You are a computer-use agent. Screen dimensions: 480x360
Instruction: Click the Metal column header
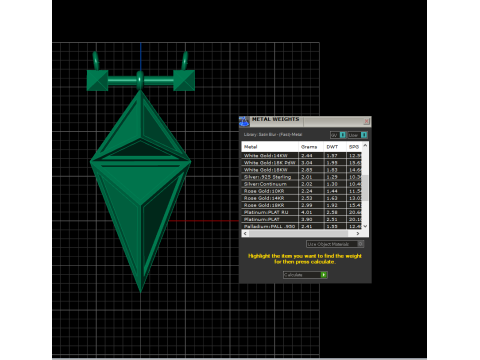[270, 147]
